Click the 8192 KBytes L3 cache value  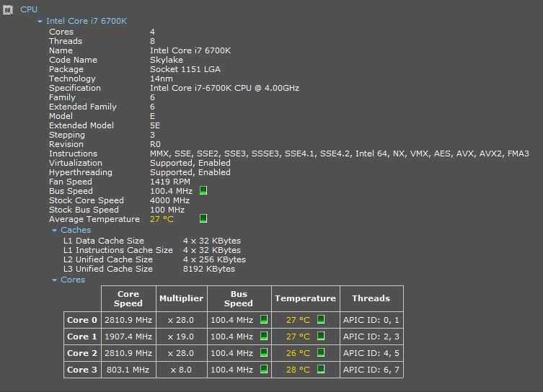209,269
